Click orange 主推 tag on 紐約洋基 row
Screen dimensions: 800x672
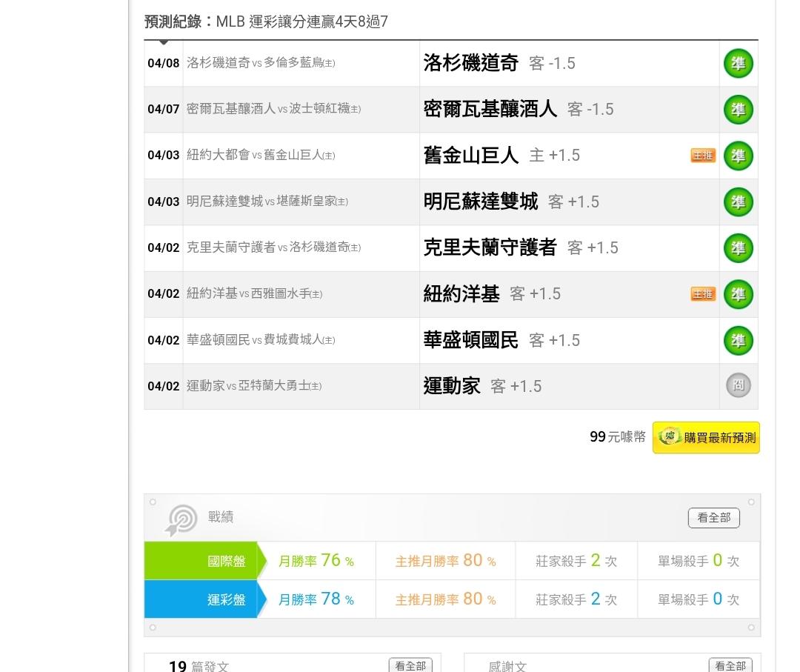(x=702, y=294)
